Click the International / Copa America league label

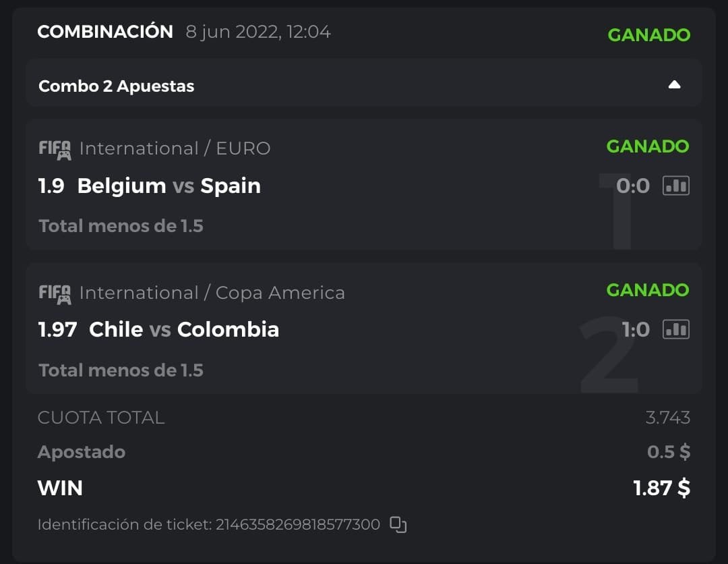(212, 293)
